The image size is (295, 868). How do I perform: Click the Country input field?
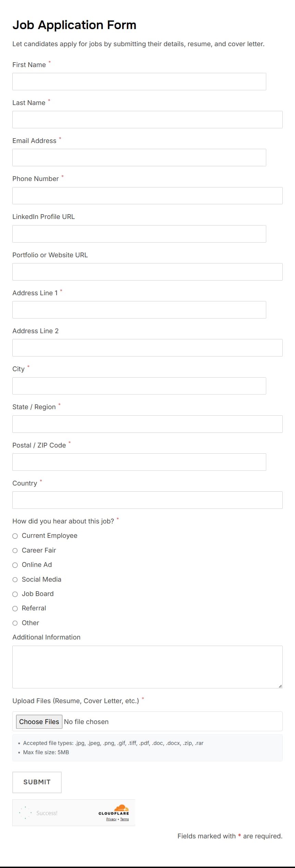(147, 500)
